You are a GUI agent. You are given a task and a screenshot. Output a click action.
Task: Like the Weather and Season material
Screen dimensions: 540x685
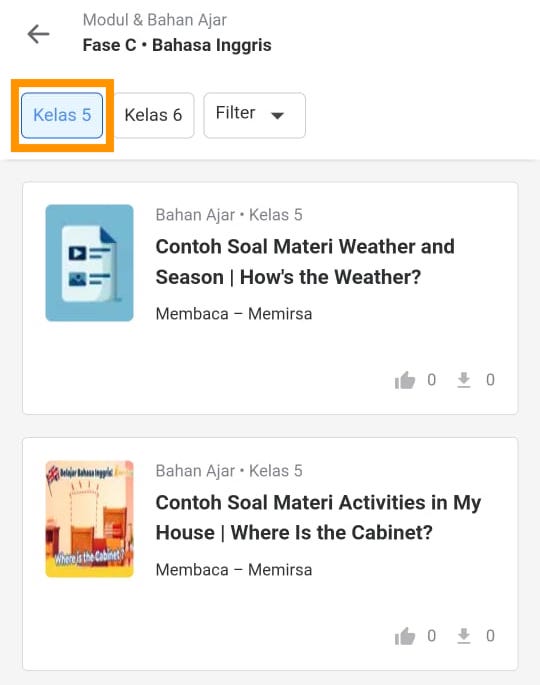405,380
